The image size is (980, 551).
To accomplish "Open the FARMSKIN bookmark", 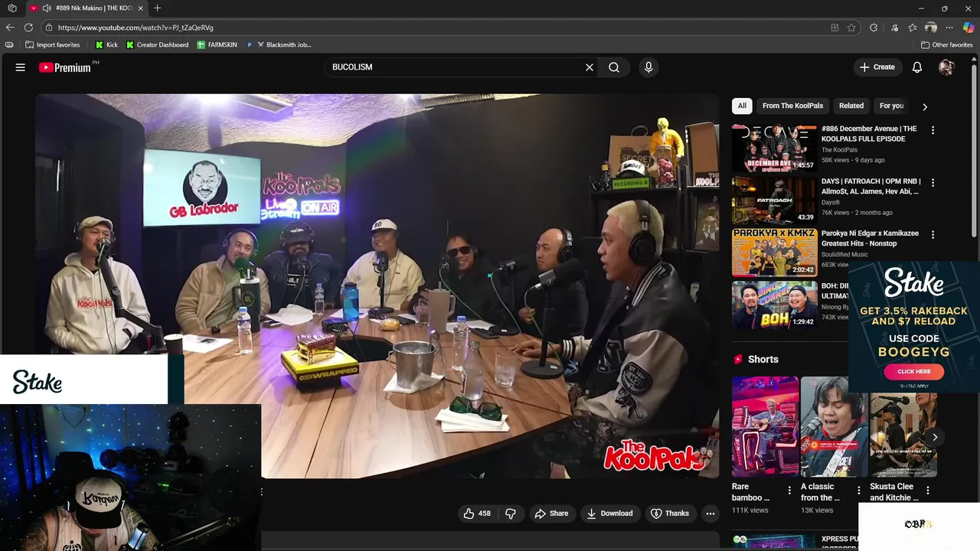I will [217, 45].
